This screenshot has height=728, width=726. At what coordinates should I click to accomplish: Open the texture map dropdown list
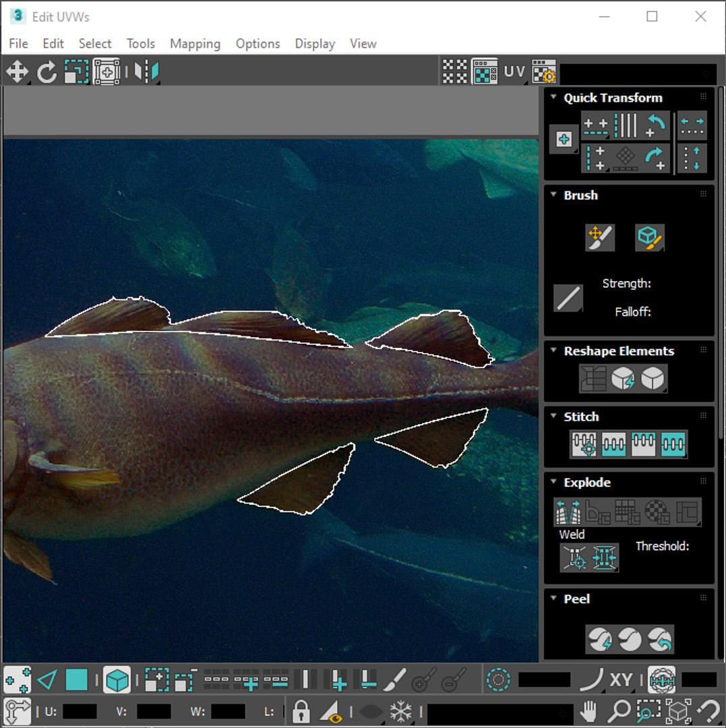pyautogui.click(x=638, y=73)
